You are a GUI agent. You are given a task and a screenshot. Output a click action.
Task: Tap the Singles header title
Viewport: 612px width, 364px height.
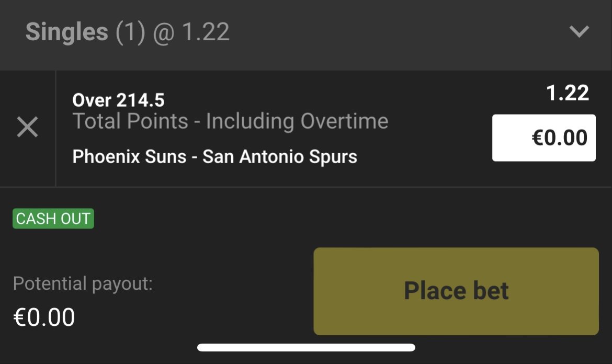tap(66, 32)
